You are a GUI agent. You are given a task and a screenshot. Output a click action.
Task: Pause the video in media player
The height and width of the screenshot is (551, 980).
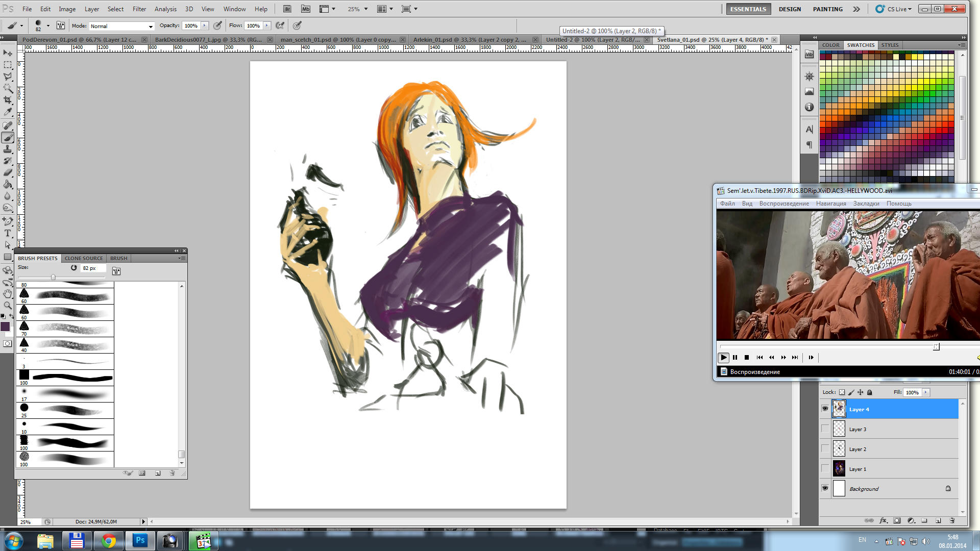(x=735, y=357)
